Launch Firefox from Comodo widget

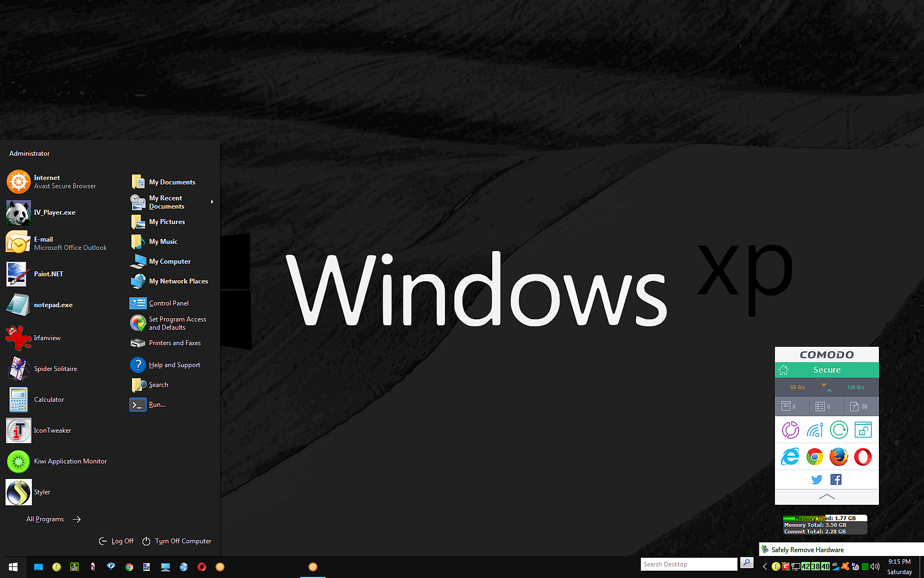[839, 457]
